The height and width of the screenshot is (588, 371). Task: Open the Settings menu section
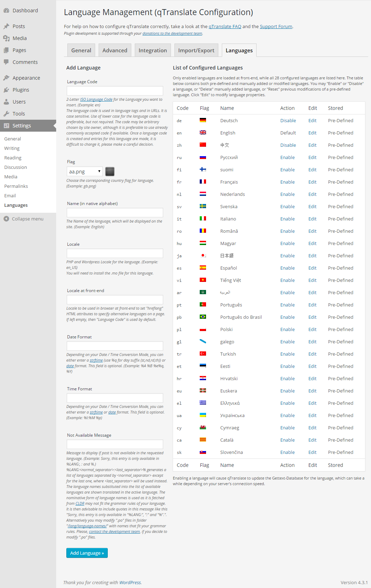click(22, 126)
